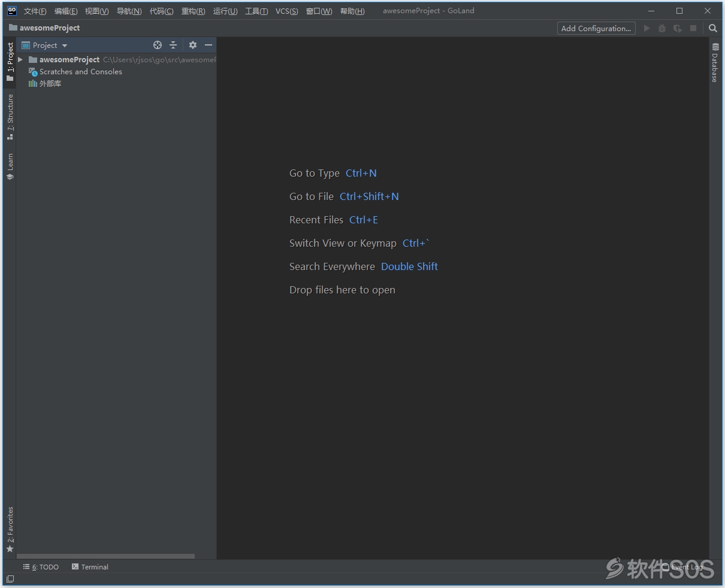Open the 帮助(H) menu
The height and width of the screenshot is (588, 725).
coord(352,11)
